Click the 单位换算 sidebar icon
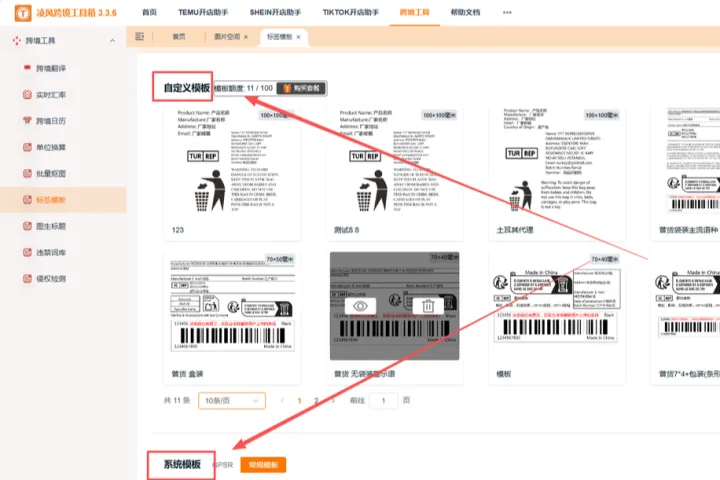 (27, 147)
